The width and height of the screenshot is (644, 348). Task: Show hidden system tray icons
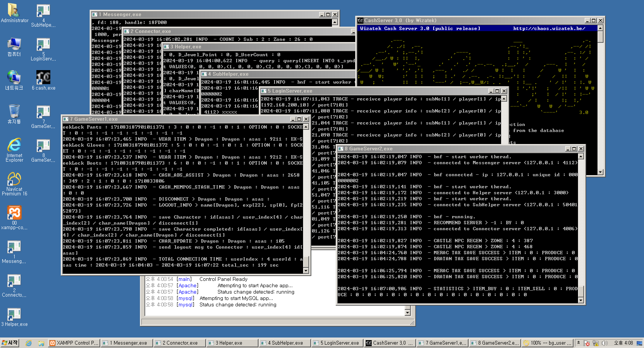[578, 343]
